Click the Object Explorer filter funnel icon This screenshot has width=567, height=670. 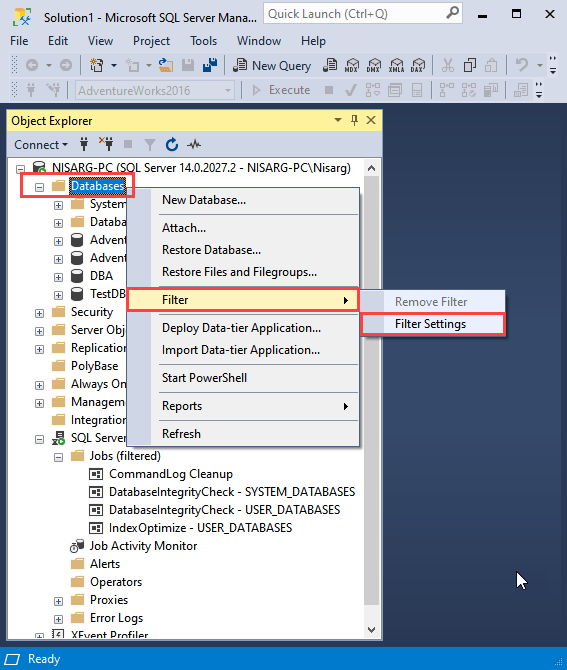click(150, 144)
